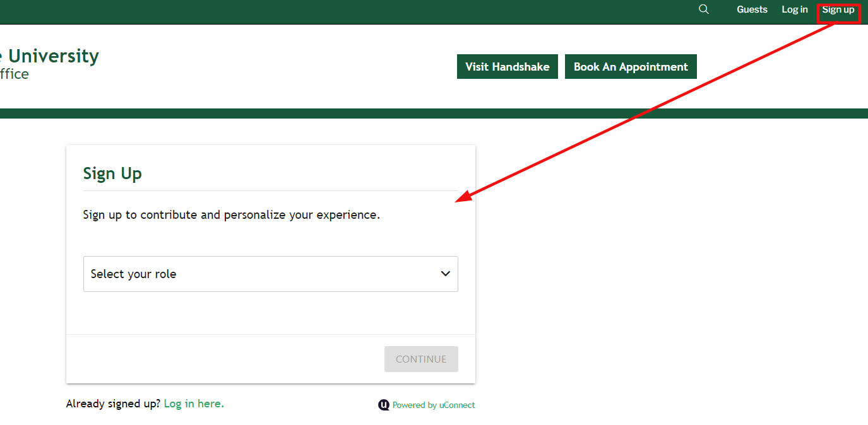Click the red arrow annotation tip

click(x=458, y=200)
